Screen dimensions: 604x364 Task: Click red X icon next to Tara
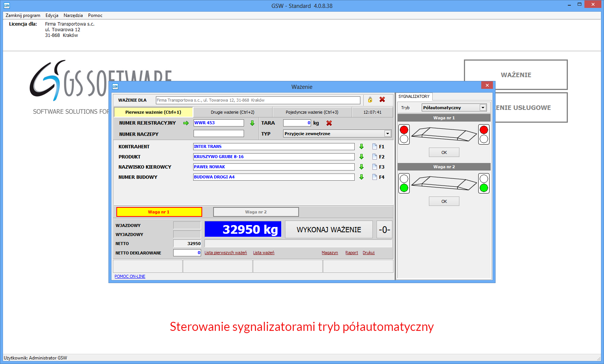click(x=329, y=123)
